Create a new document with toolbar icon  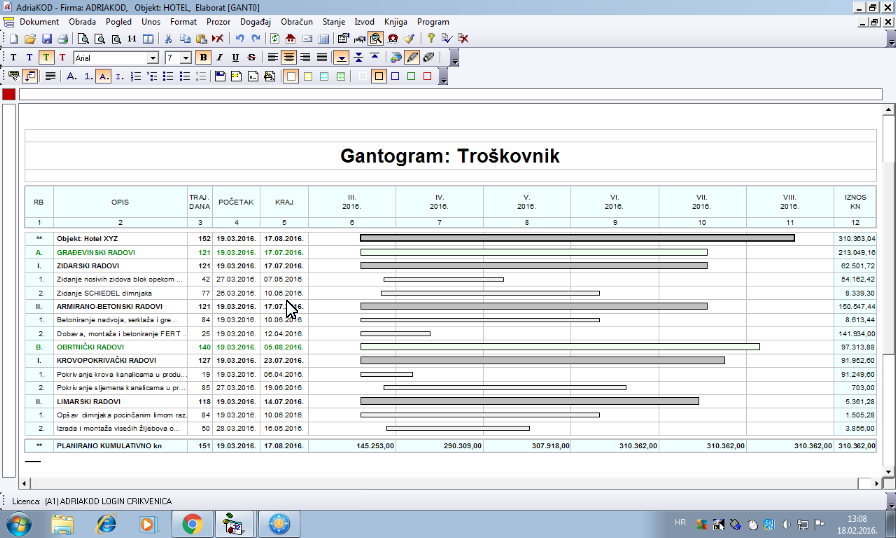click(x=14, y=39)
